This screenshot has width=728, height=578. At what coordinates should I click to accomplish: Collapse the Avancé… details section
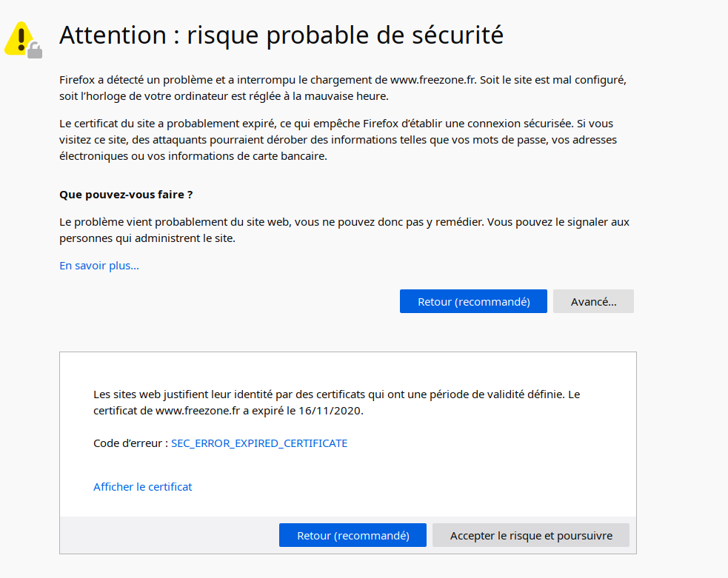[x=593, y=301]
